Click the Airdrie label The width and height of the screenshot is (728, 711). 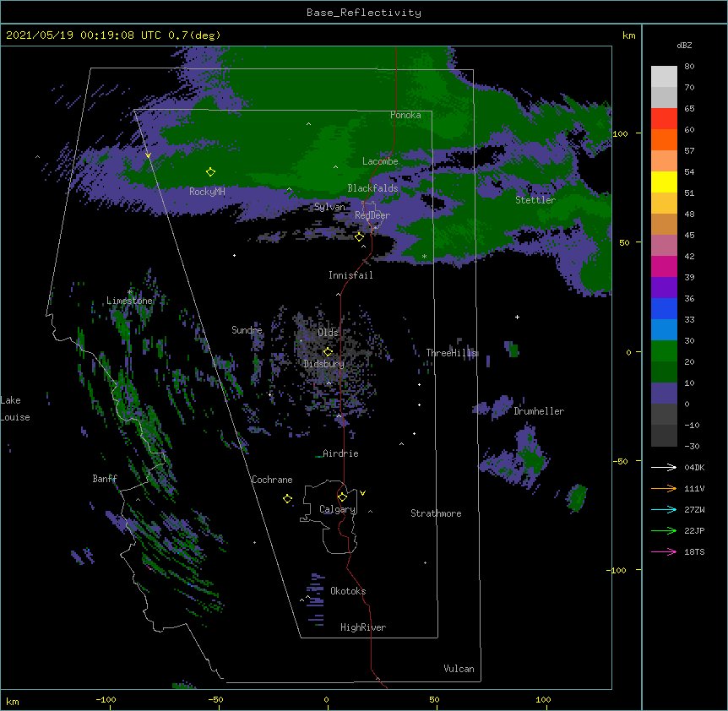tap(341, 454)
